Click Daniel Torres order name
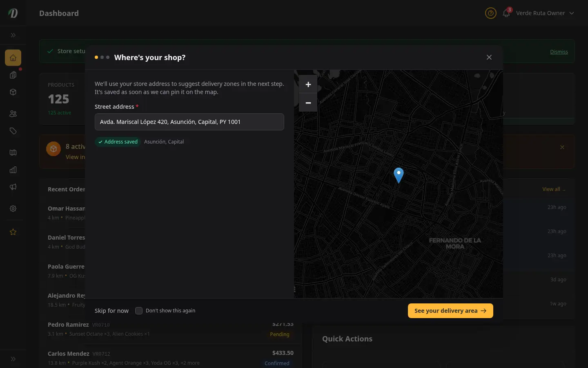 point(66,238)
